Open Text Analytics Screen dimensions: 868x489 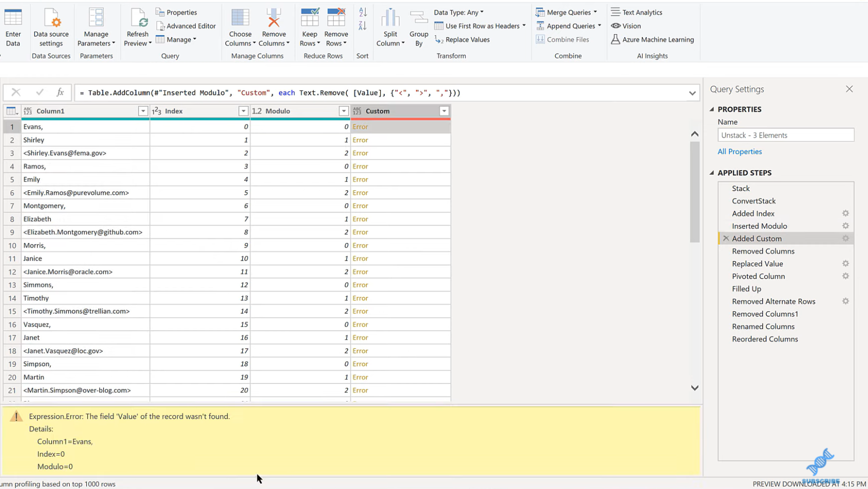pyautogui.click(x=637, y=12)
